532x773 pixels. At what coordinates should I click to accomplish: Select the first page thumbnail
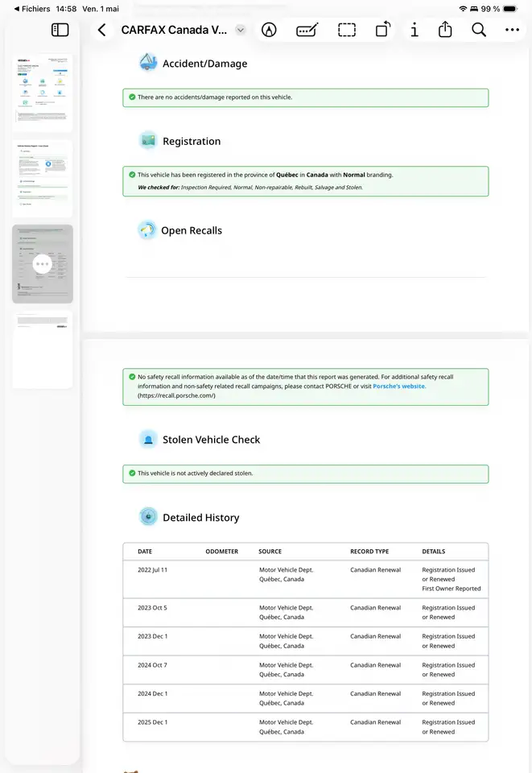click(x=43, y=93)
